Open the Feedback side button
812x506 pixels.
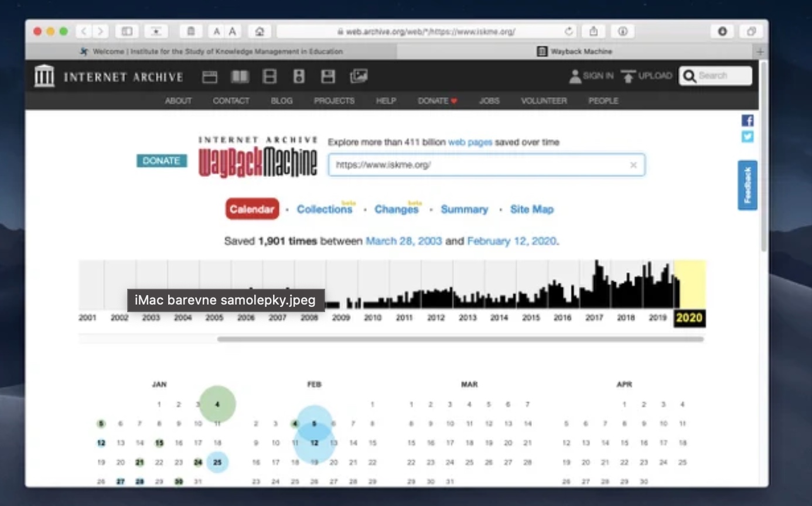point(748,185)
